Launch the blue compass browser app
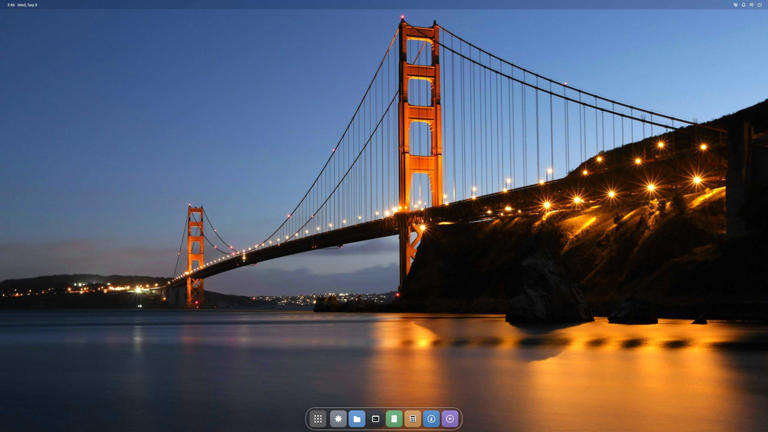This screenshot has height=432, width=768. [x=431, y=419]
